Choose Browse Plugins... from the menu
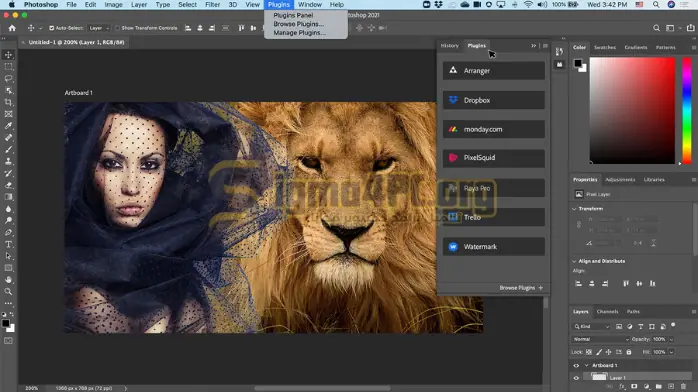Image resolution: width=698 pixels, height=392 pixels. 298,24
